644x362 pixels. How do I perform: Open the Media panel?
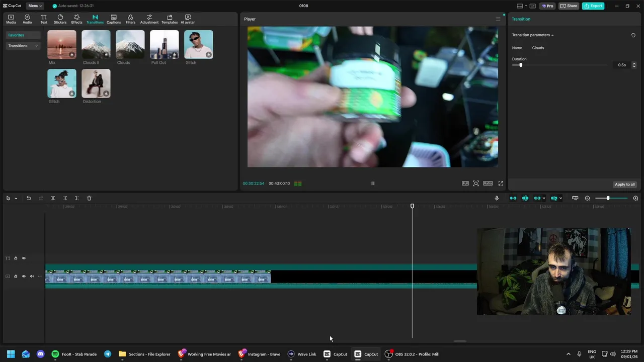(x=11, y=19)
